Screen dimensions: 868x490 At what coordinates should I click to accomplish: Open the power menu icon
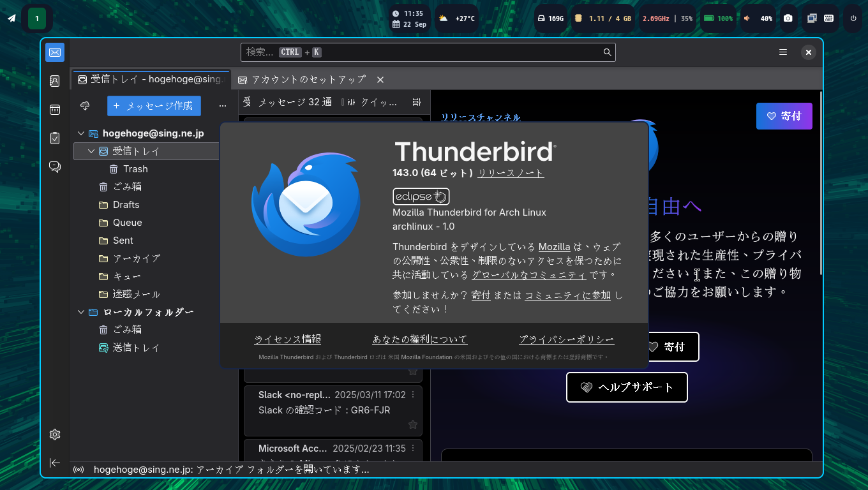pos(853,19)
